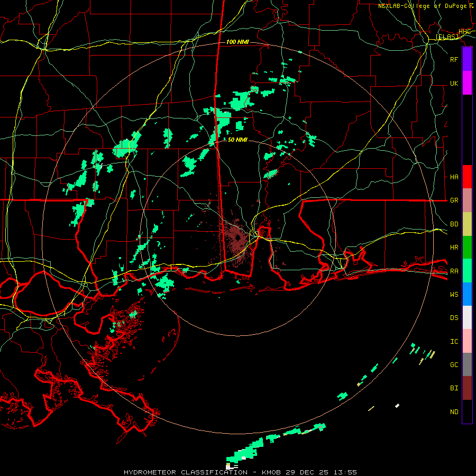Click the brown biological echo cluster at the radar site
This screenshot has height=476, width=476.
[237, 237]
